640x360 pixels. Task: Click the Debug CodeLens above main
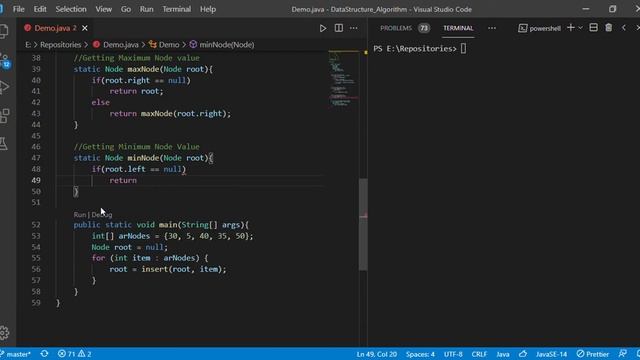coord(102,215)
